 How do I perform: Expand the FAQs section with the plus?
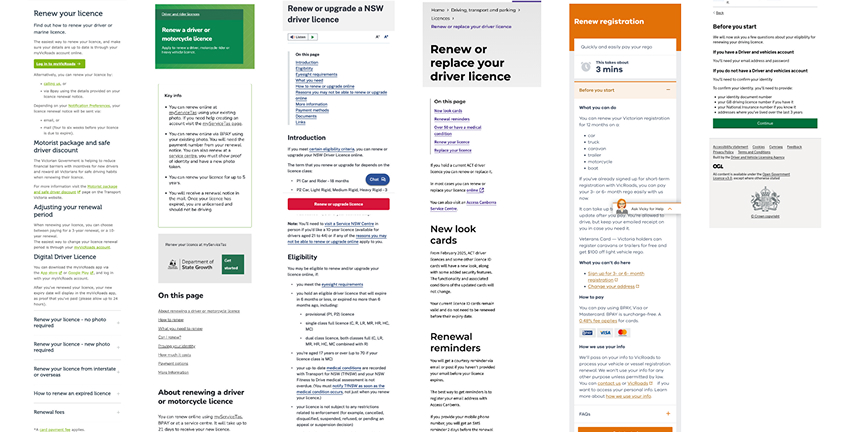pyautogui.click(x=668, y=414)
